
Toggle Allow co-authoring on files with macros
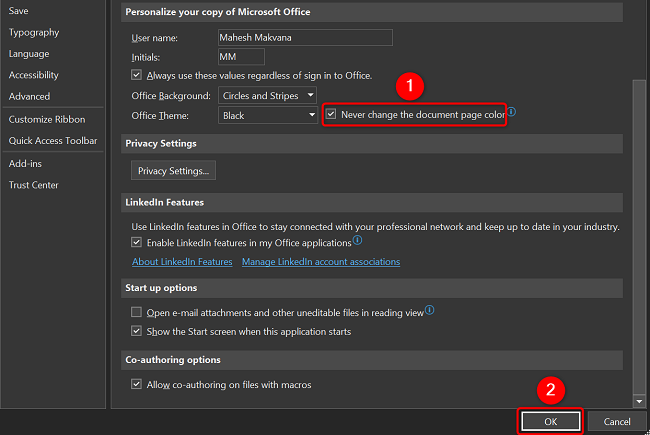[x=137, y=385]
